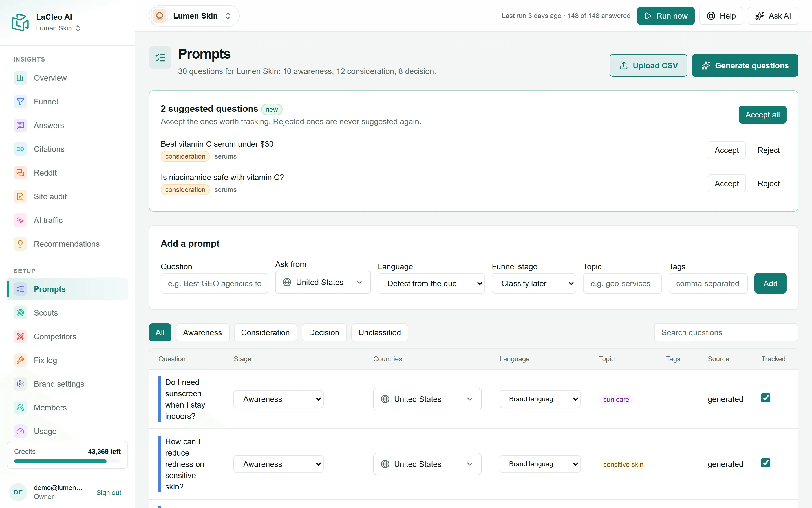Image resolution: width=812 pixels, height=508 pixels.
Task: Open the Answers icon in sidebar
Action: [20, 125]
